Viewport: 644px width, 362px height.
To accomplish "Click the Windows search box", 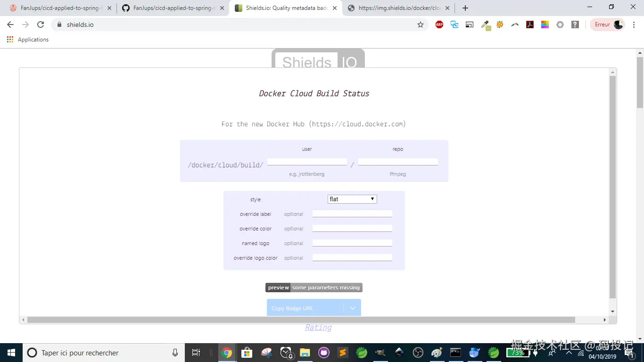I will click(x=103, y=353).
